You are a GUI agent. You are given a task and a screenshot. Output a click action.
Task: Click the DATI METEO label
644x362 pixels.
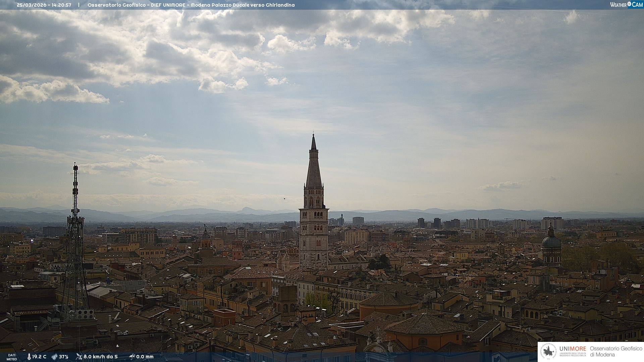[12, 357]
